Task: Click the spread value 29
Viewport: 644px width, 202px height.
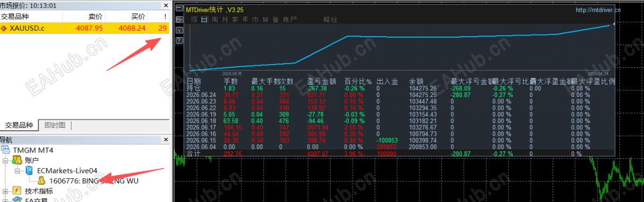Action: pos(163,28)
